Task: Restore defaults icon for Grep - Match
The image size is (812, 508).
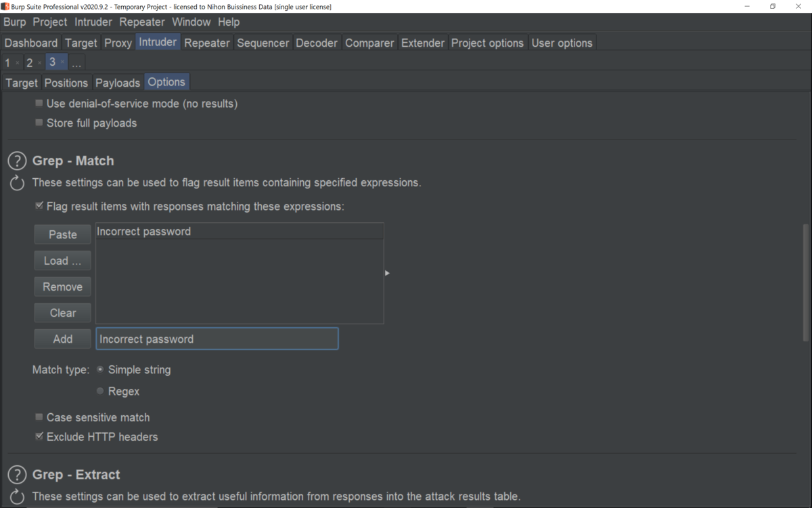Action: click(17, 183)
